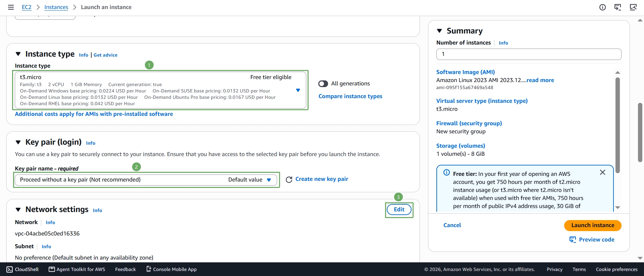Click the refresh key pairs icon
The image size is (644, 276).
289,180
